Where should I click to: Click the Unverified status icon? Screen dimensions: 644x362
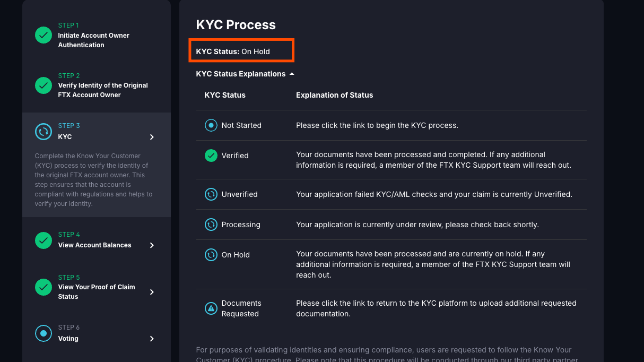[x=211, y=194]
